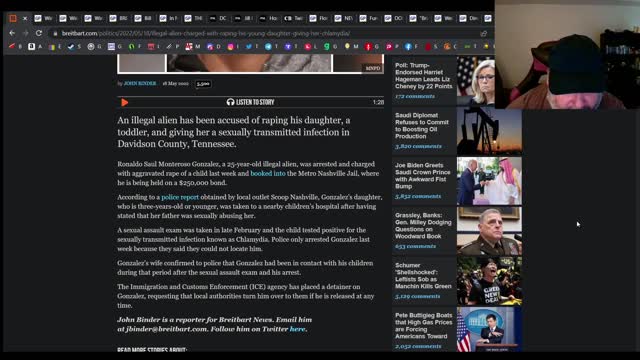Go back to the previous page
Viewport: 640px width, 360px height.
click(x=12, y=33)
